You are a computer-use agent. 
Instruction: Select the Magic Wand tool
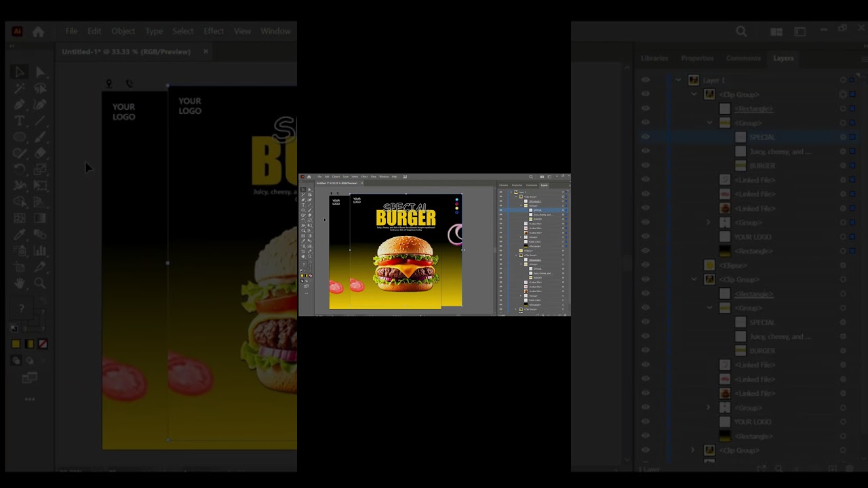point(20,88)
